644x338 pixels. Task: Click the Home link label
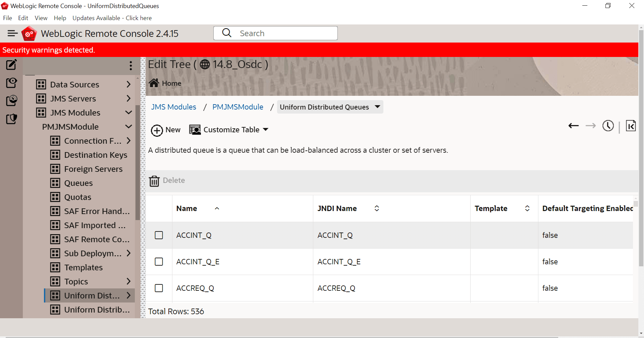(x=171, y=83)
